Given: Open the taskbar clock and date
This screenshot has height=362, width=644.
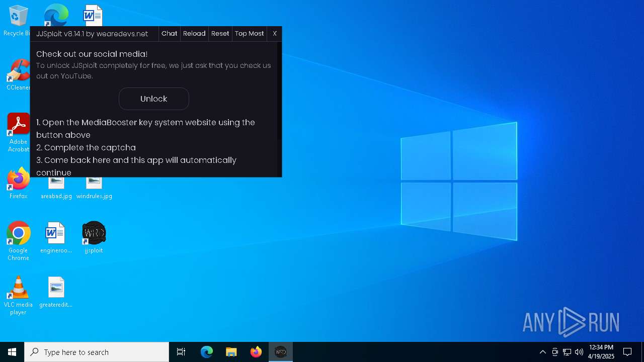Looking at the screenshot, I should [601, 352].
